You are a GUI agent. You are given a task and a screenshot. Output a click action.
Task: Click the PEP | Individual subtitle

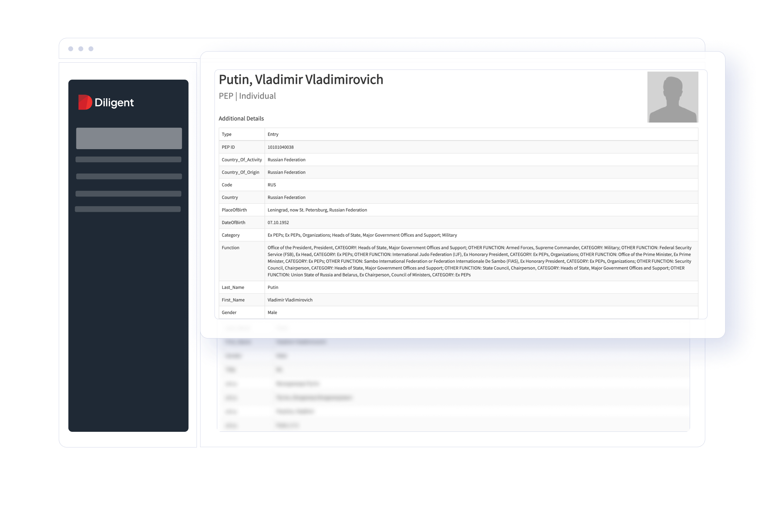(247, 96)
